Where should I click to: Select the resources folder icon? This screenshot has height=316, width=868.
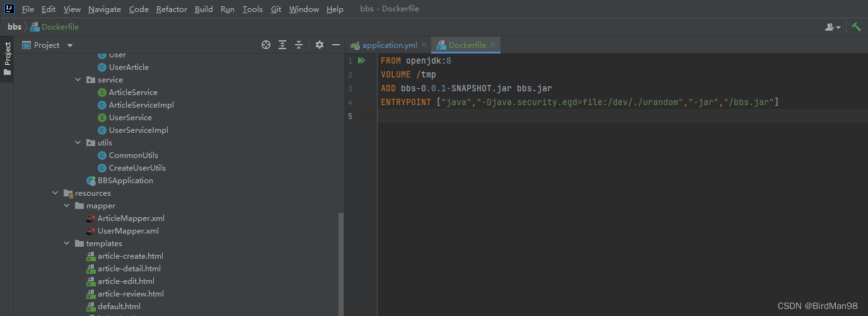click(68, 193)
